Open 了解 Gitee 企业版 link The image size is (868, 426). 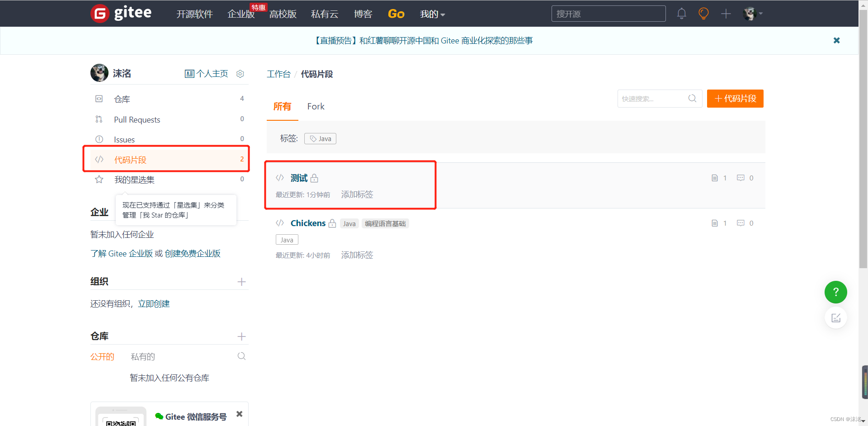[122, 254]
